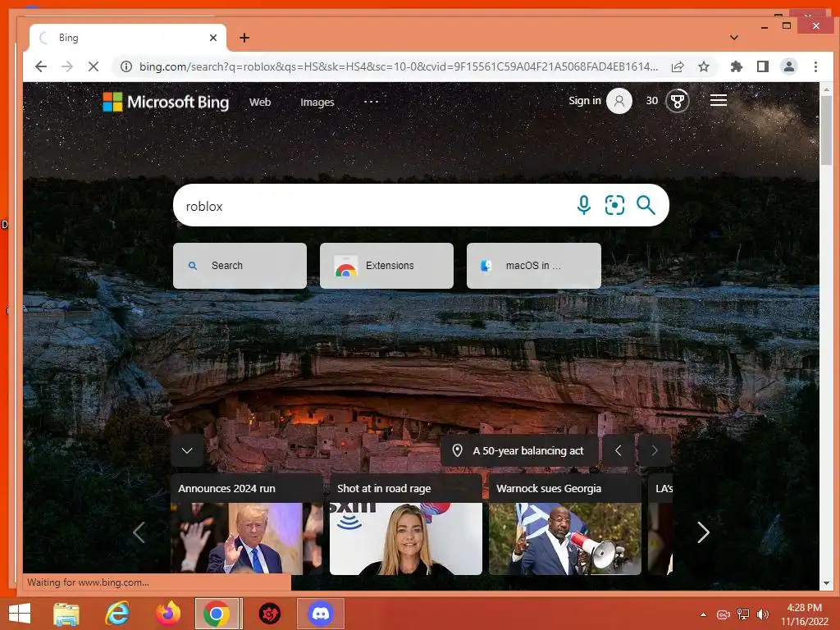The image size is (840, 630).
Task: Open visual search camera icon
Action: coord(614,205)
